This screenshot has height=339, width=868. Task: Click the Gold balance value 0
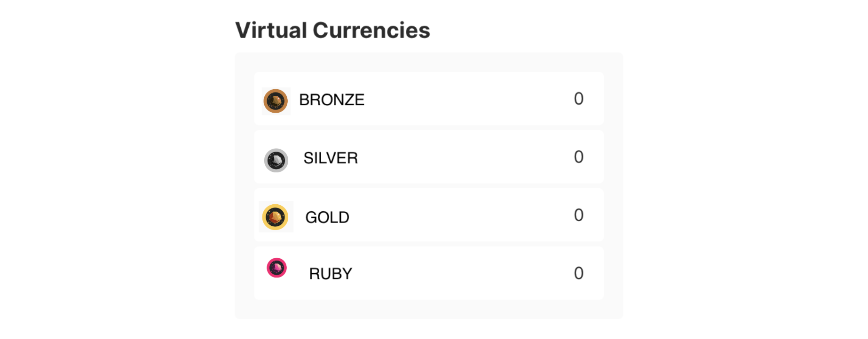click(x=578, y=215)
